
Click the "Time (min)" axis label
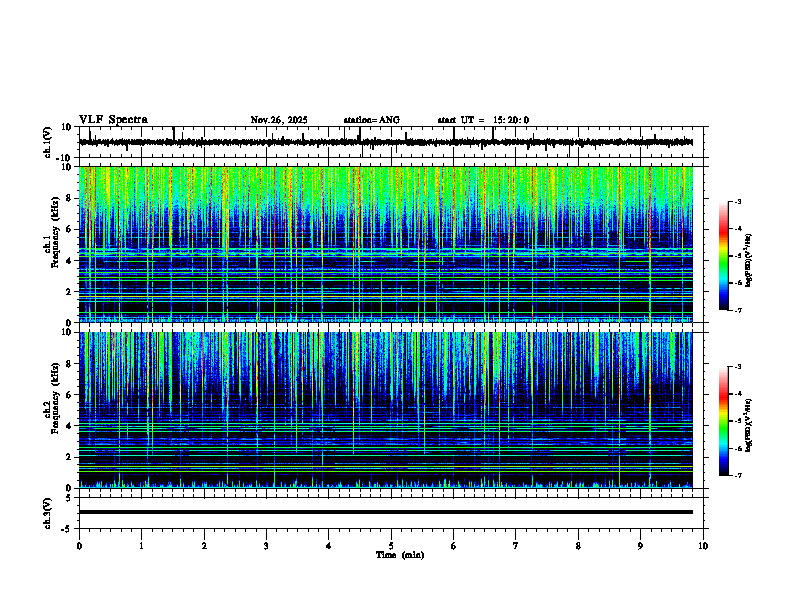coord(400,555)
